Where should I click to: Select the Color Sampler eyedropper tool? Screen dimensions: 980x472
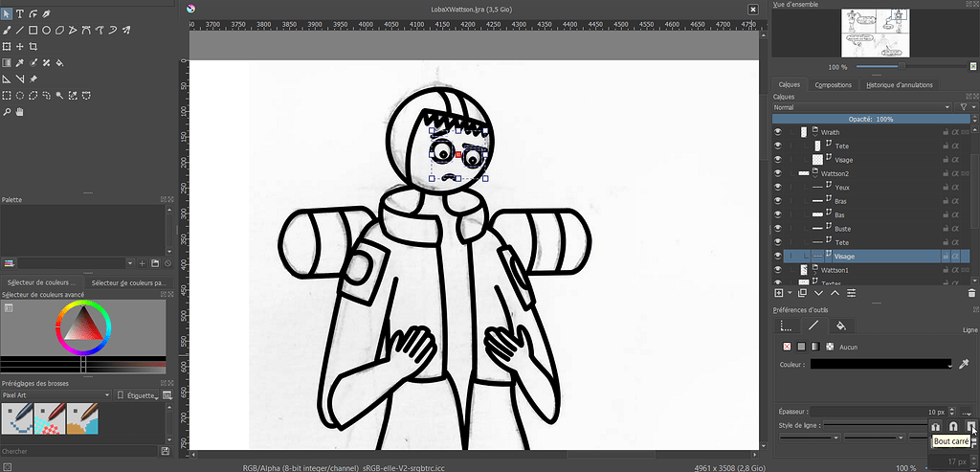[20, 62]
